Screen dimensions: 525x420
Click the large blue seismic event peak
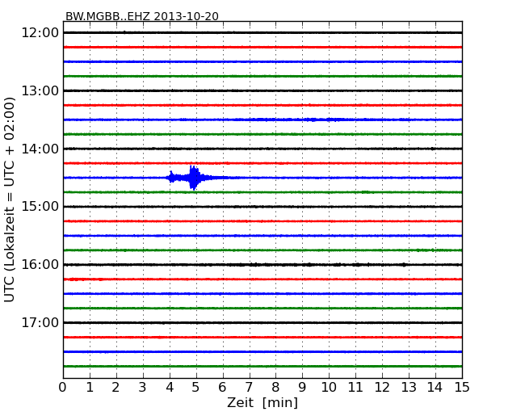coord(194,178)
